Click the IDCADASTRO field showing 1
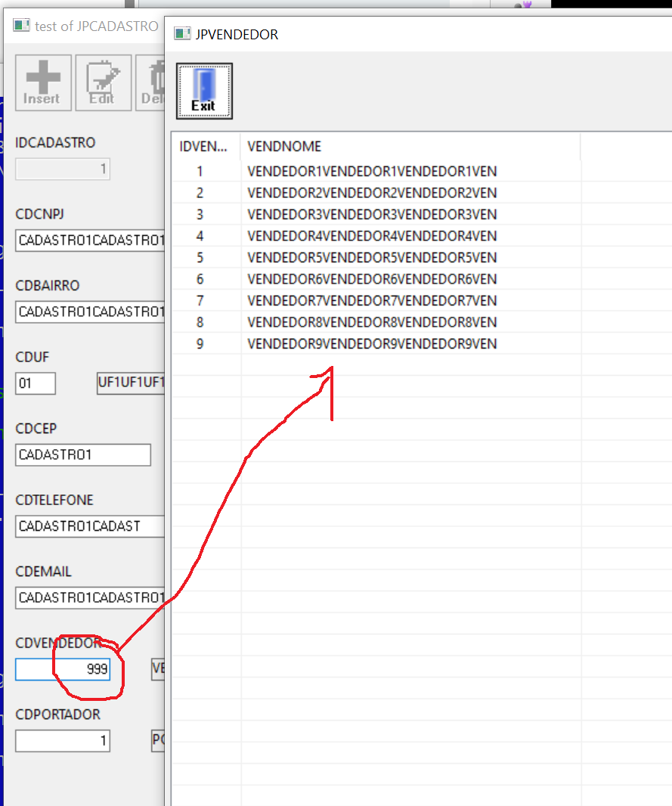The width and height of the screenshot is (672, 806). 63,169
